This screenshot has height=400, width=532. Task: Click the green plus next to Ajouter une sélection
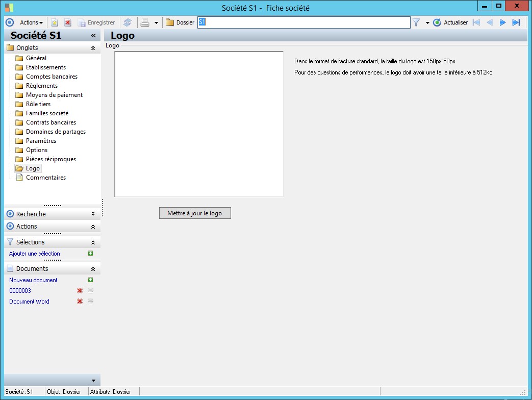coord(90,253)
